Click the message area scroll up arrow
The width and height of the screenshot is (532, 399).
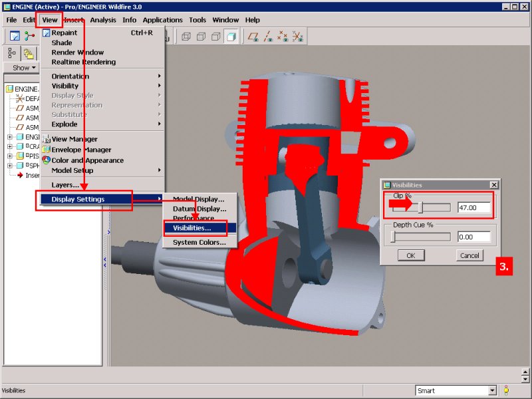click(525, 372)
